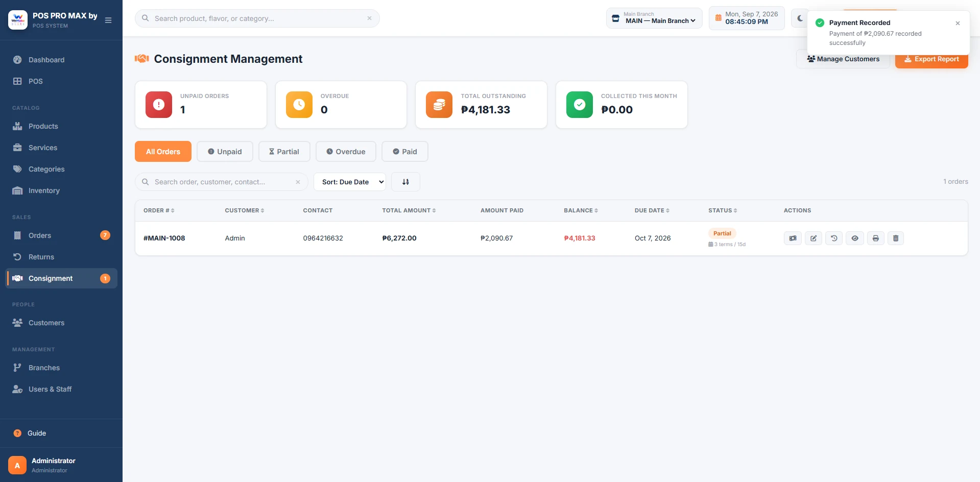Print order #MAIN-1008
Image resolution: width=980 pixels, height=482 pixels.
click(x=875, y=238)
